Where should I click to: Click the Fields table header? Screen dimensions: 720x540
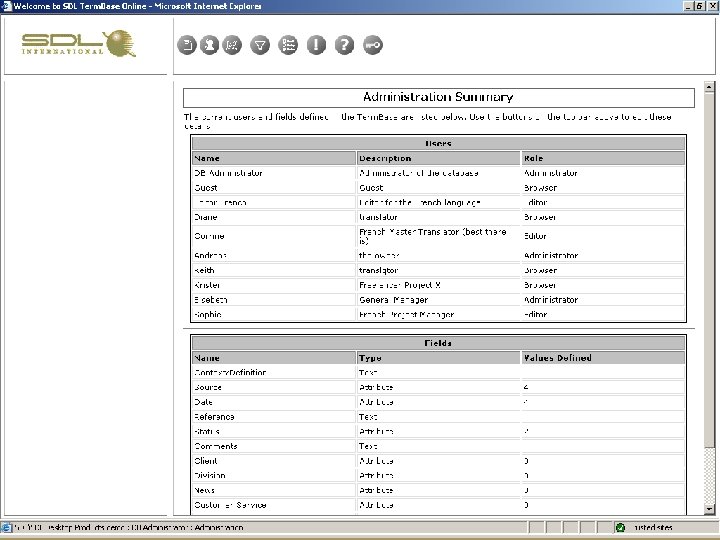439,343
